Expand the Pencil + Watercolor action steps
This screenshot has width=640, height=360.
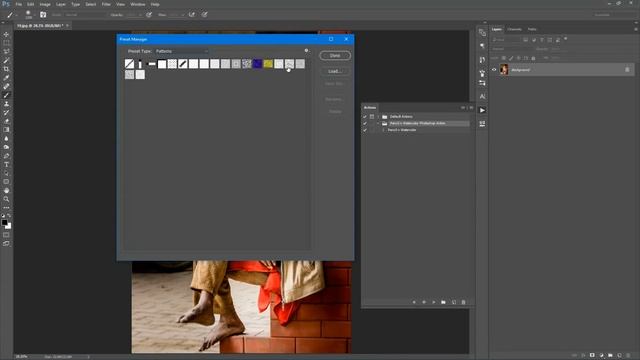(x=383, y=130)
